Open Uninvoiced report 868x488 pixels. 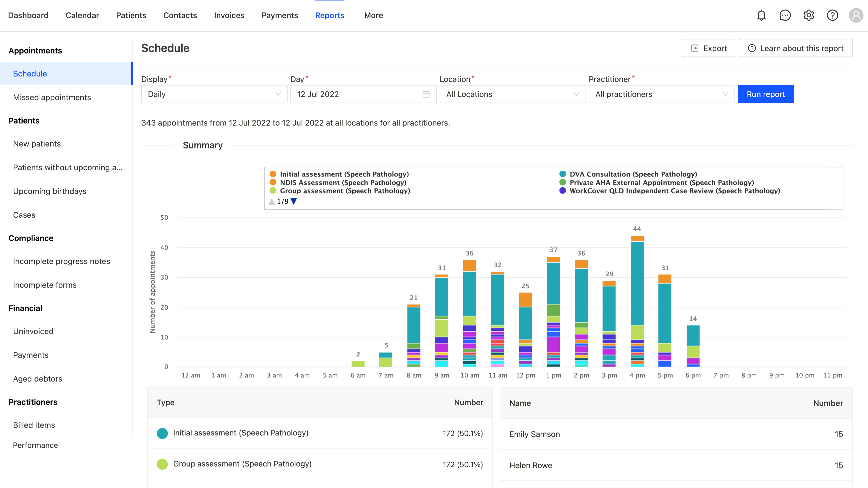(x=33, y=331)
